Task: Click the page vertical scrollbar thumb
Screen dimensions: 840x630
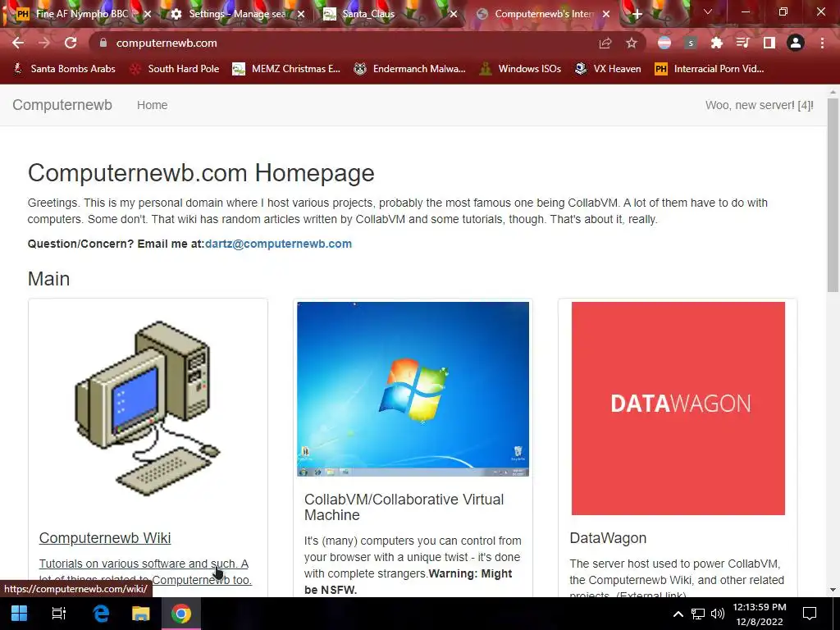Action: (x=833, y=195)
